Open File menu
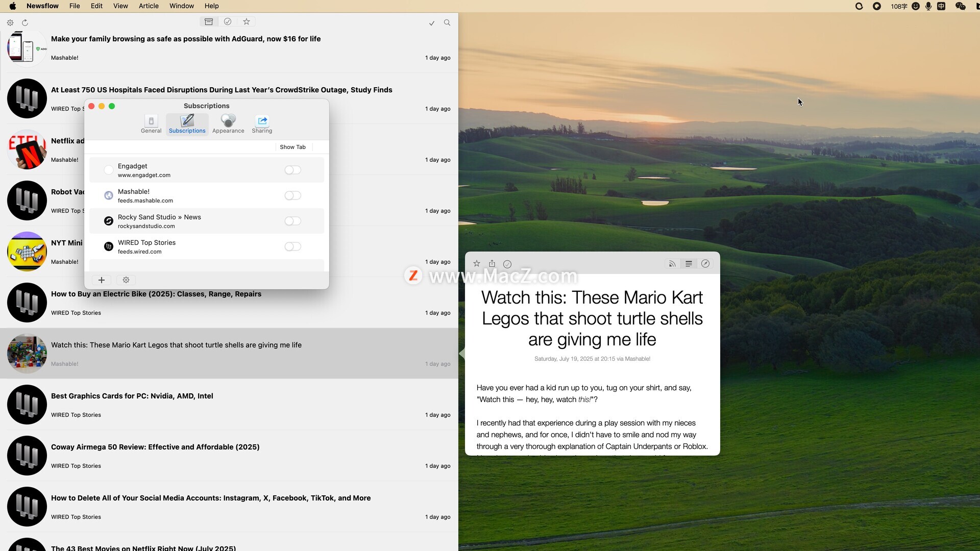The height and width of the screenshot is (551, 980). pyautogui.click(x=75, y=6)
